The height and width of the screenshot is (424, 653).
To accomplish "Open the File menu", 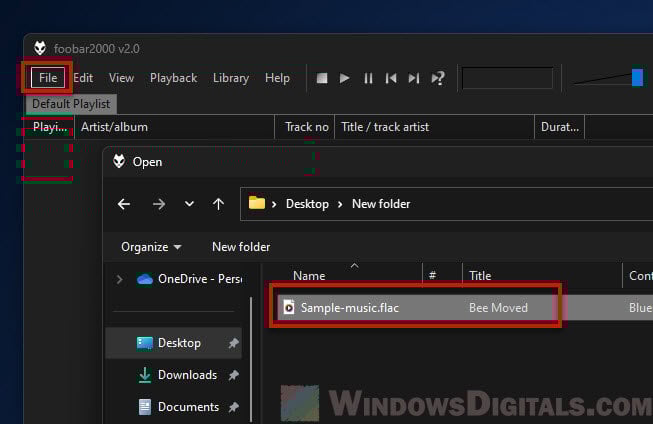I will tap(48, 78).
